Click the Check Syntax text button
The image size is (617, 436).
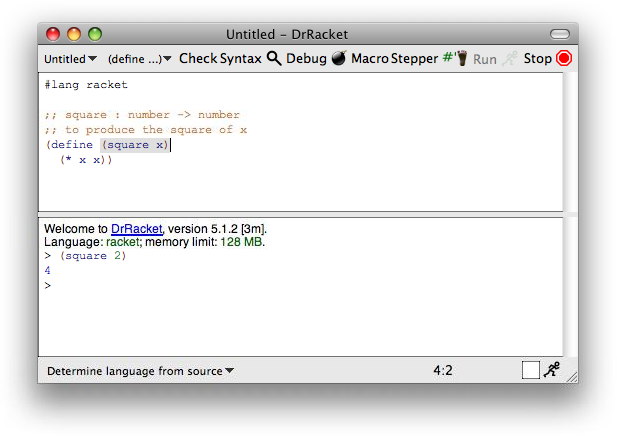[x=220, y=59]
